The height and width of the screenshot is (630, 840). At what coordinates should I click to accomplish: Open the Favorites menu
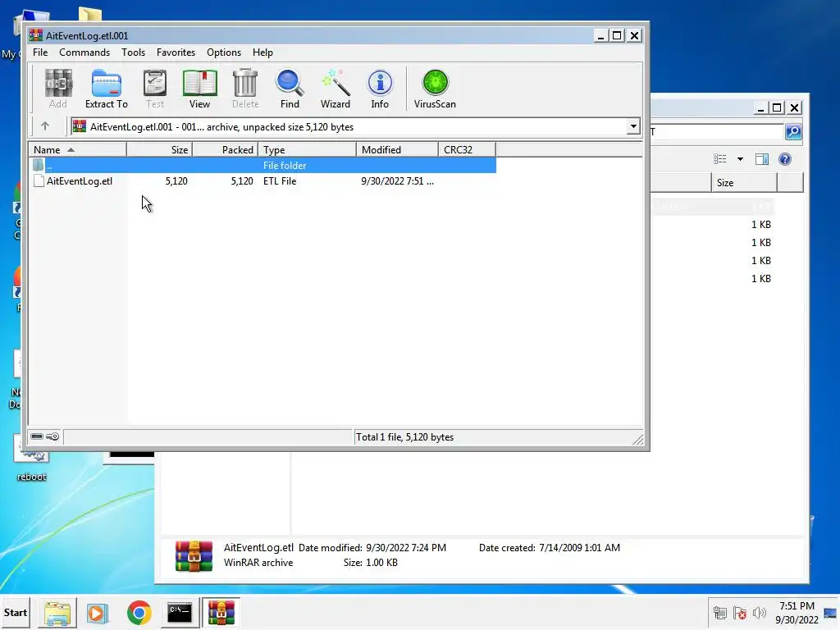176,52
